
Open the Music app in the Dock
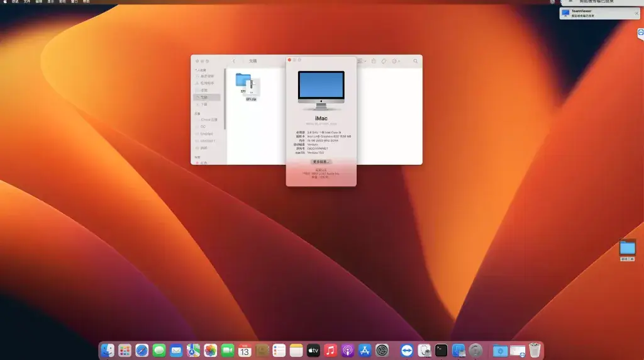point(330,351)
